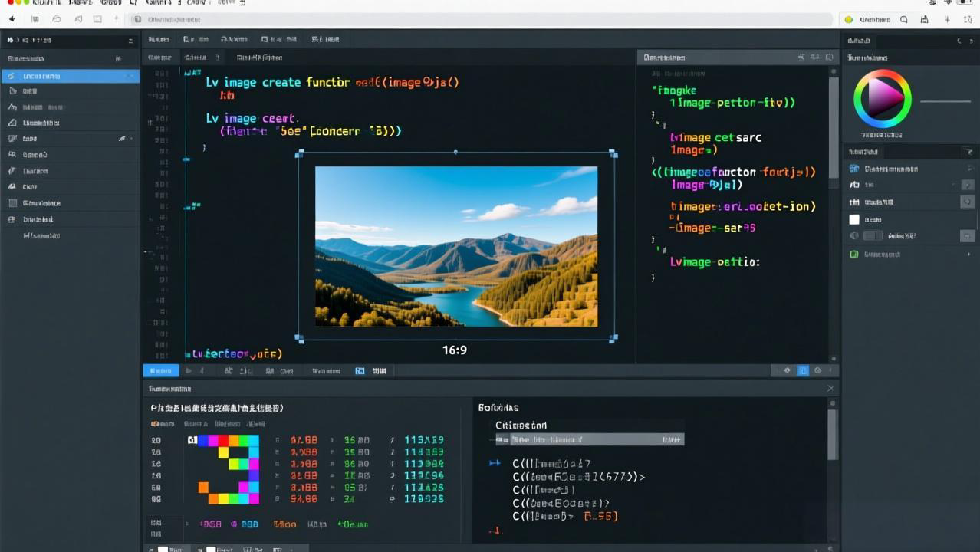
Task: Click code line "Lvimage-oettio:"
Action: pos(715,262)
